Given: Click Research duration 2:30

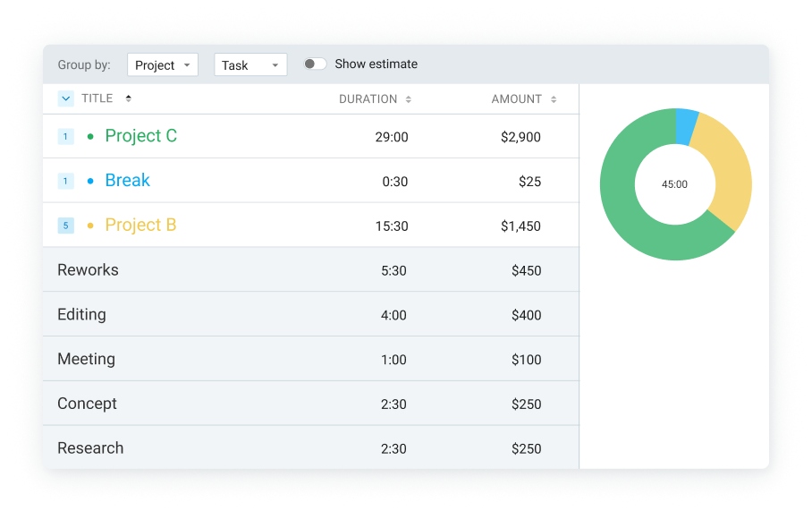Looking at the screenshot, I should [393, 449].
